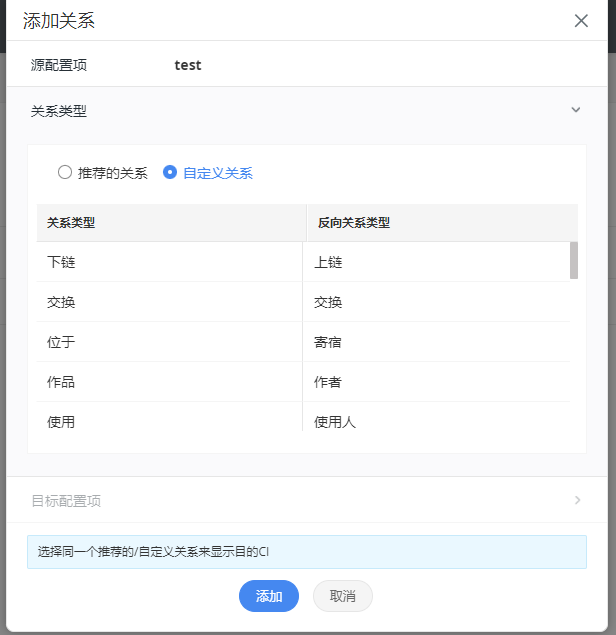Image resolution: width=616 pixels, height=635 pixels.
Task: Click the 添加 button
Action: click(269, 596)
